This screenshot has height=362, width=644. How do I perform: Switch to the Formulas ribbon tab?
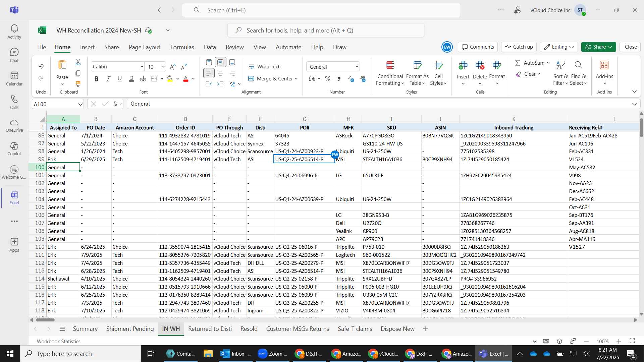[x=182, y=47]
